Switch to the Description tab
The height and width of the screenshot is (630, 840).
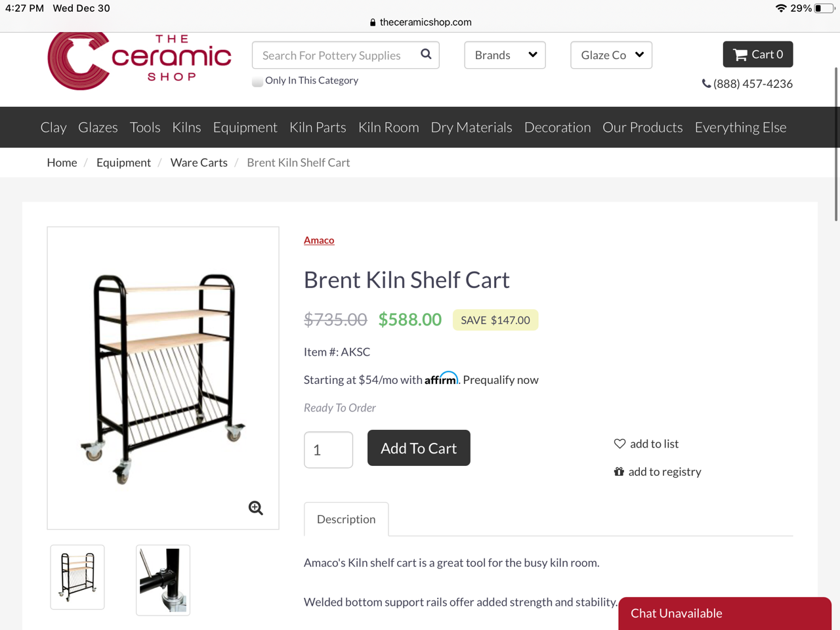[346, 519]
